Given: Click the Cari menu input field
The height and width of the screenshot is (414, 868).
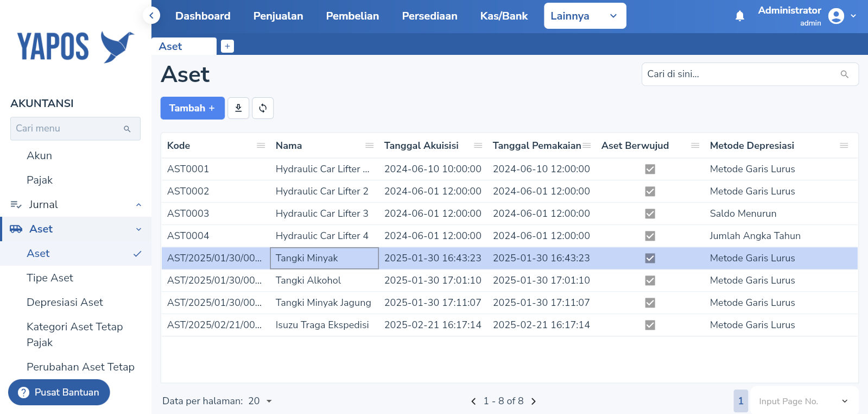Looking at the screenshot, I should (68, 128).
